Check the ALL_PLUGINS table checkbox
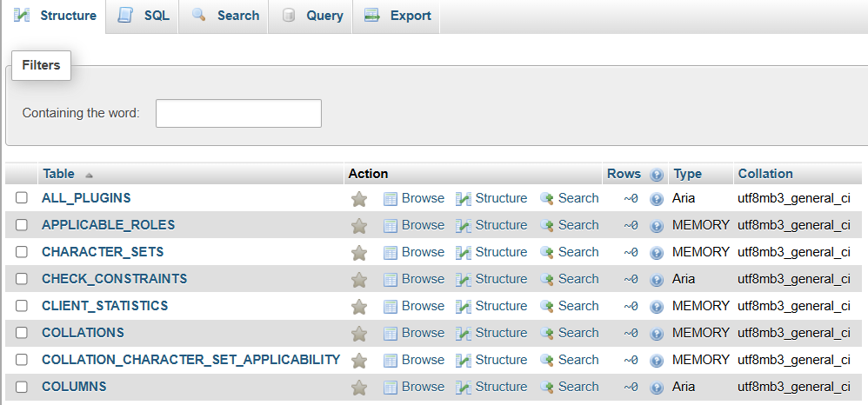 coord(22,197)
